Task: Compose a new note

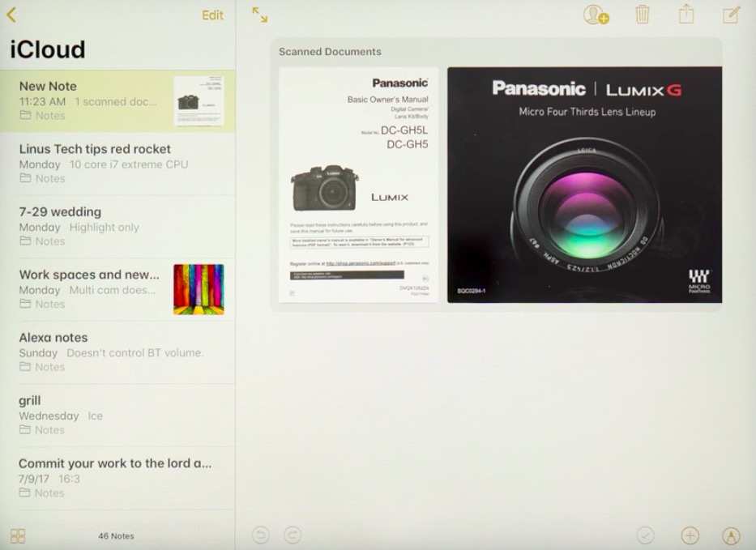Action: pyautogui.click(x=731, y=15)
